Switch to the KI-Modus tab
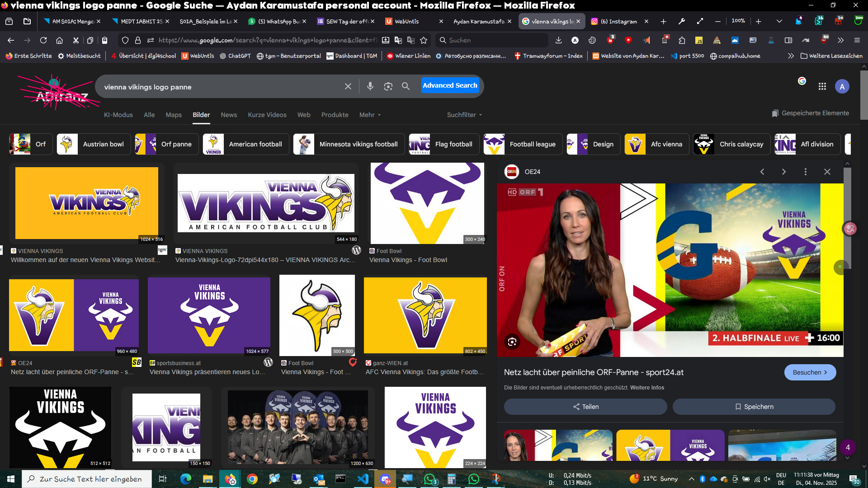The width and height of the screenshot is (868, 488). click(118, 115)
